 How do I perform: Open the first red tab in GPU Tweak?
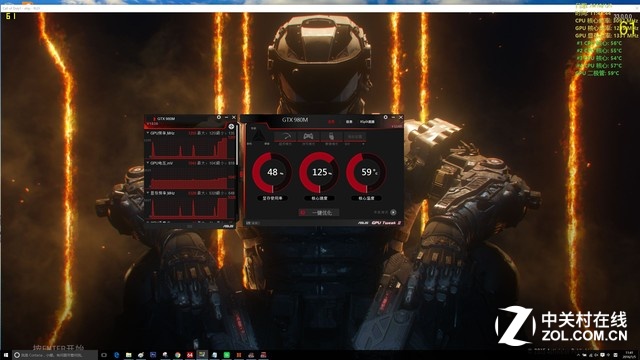(331, 122)
